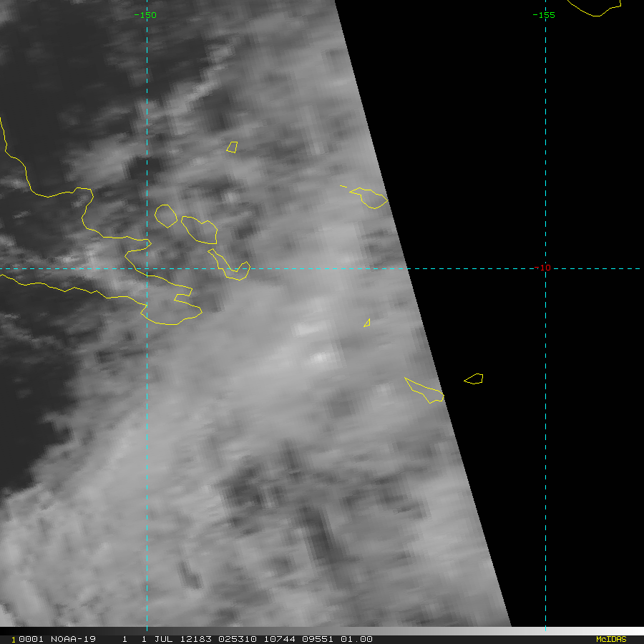Click the McIDAS label in status bar
Image resolution: width=644 pixels, height=644 pixels.
tap(610, 639)
